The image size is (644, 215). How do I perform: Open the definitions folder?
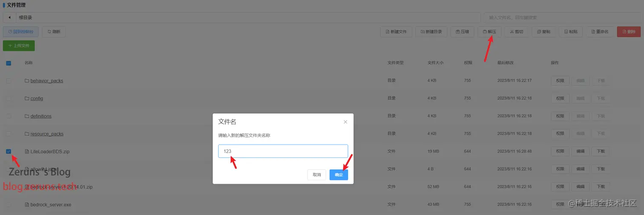41,116
